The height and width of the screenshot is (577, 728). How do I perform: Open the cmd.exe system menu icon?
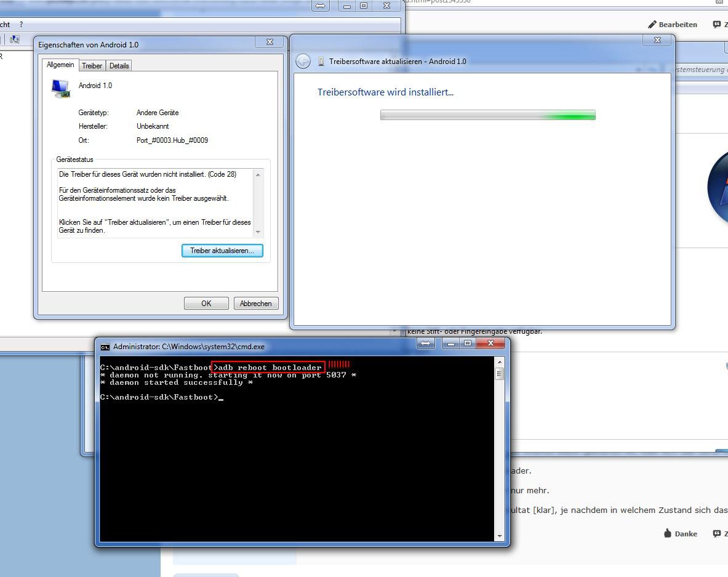pos(105,347)
